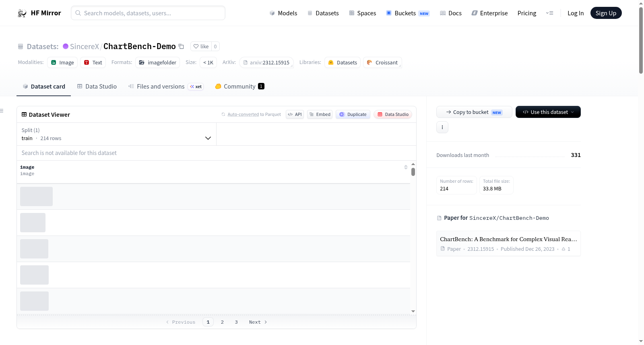Switch to the Dataset card tab

point(44,87)
